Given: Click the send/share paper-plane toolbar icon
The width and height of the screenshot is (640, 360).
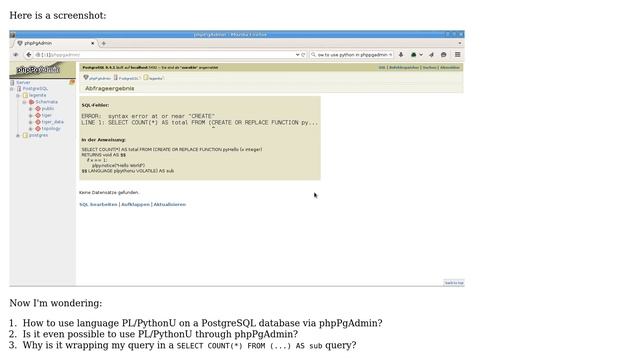Looking at the screenshot, I should point(431,55).
